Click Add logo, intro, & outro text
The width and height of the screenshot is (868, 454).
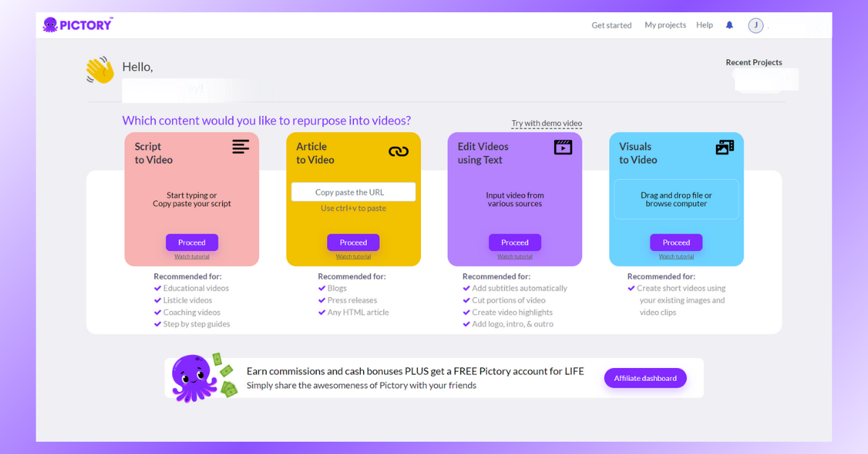[513, 325]
